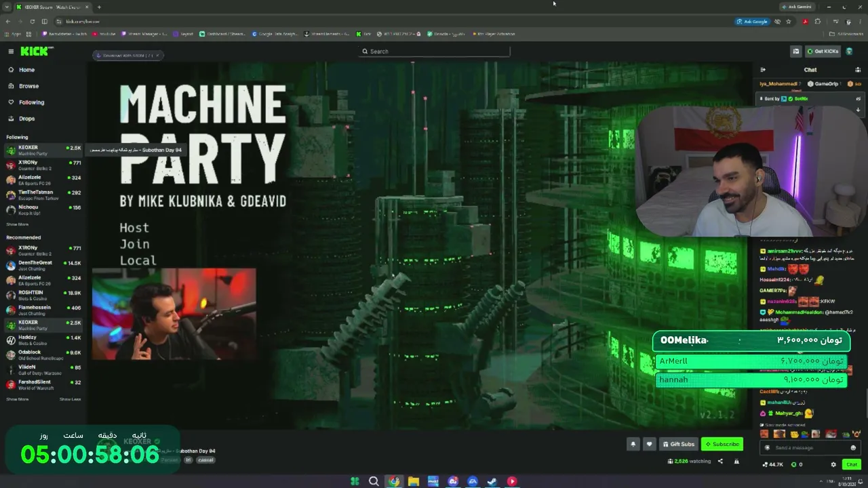Open the report icon next to share

click(736, 462)
